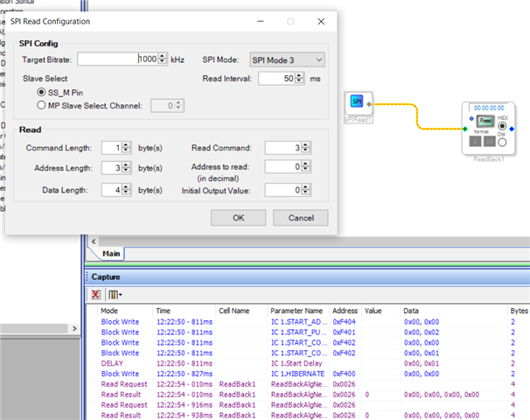Click the schematic scroll left arrow

94,241
